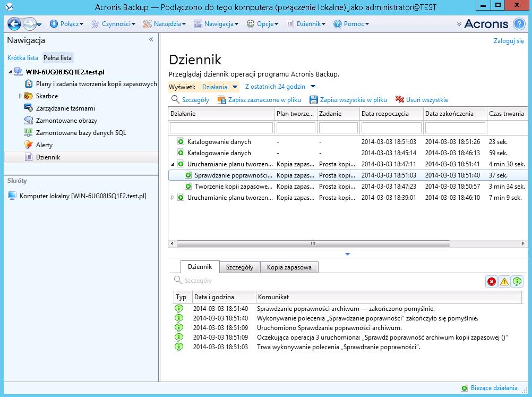532x397 pixels.
Task: Click the Acronis logo text
Action: click(x=486, y=24)
